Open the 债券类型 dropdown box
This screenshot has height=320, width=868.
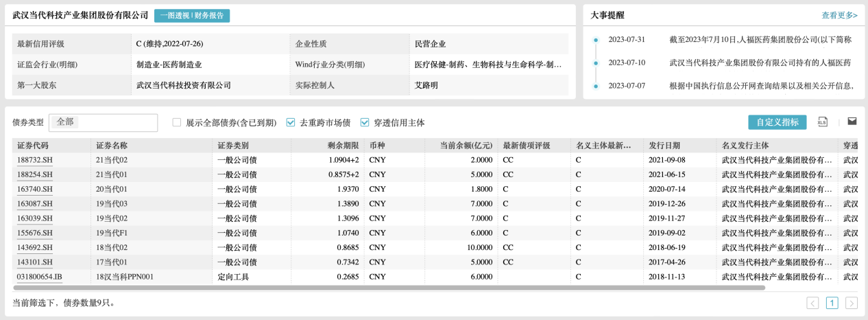point(103,122)
